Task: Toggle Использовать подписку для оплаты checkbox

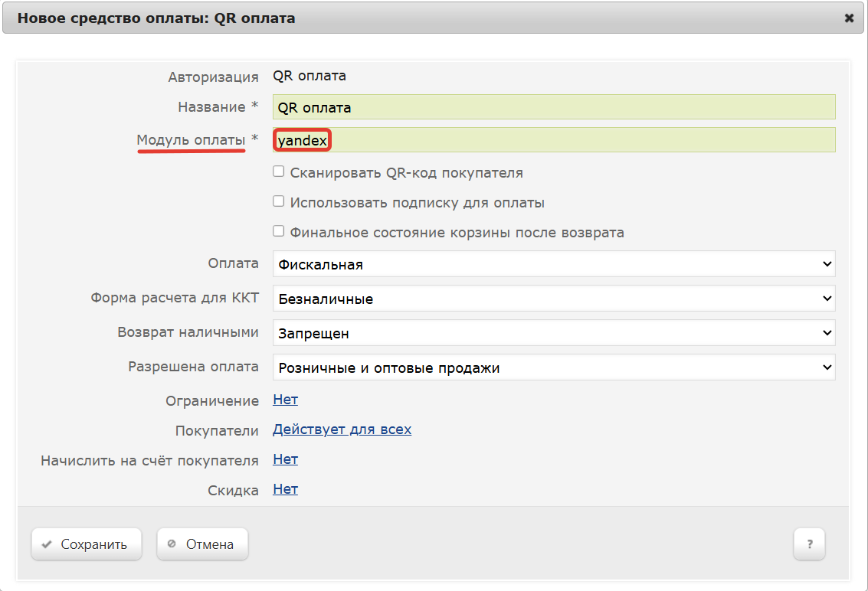Action: pos(278,201)
